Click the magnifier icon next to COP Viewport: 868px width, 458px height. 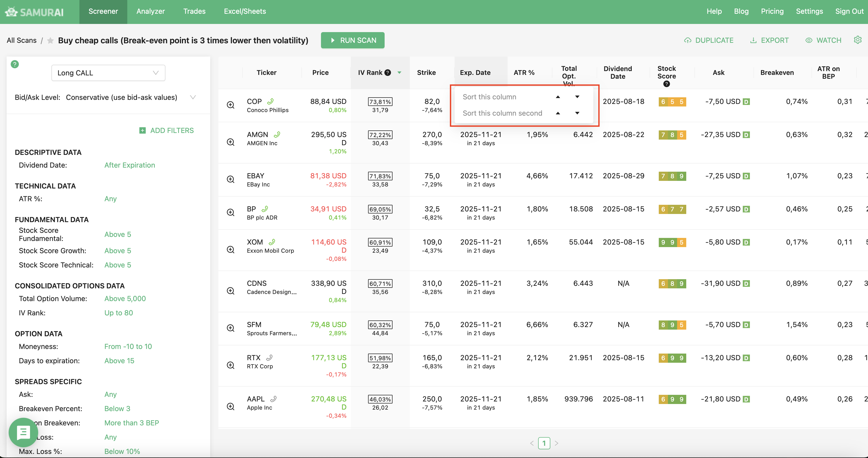coord(230,105)
